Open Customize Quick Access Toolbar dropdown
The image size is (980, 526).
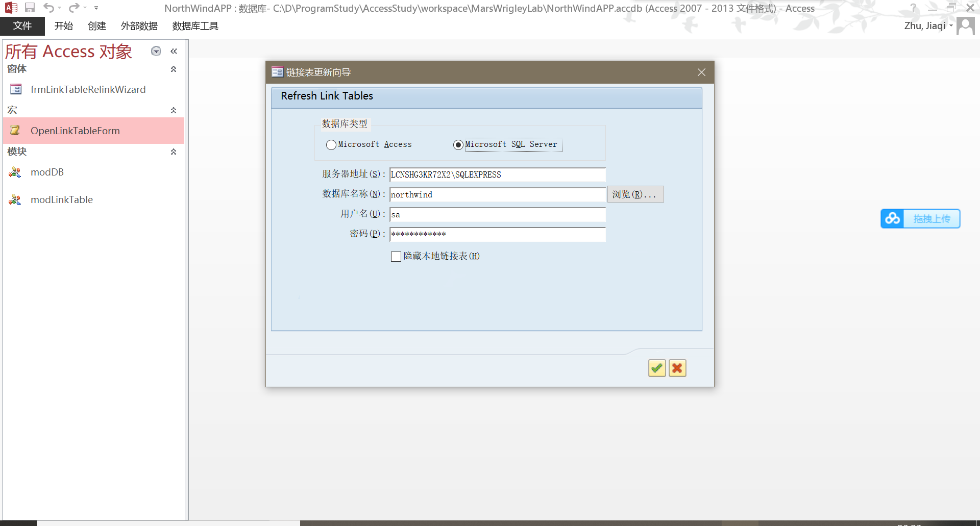tap(96, 8)
